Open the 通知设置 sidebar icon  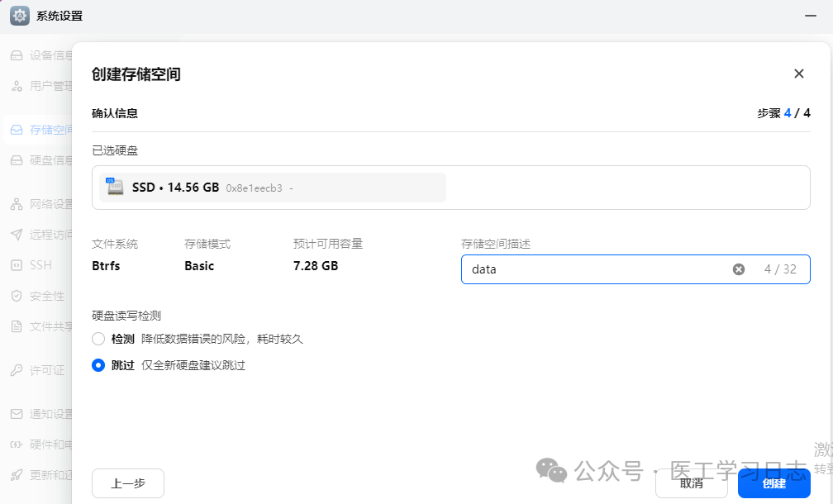pos(18,415)
